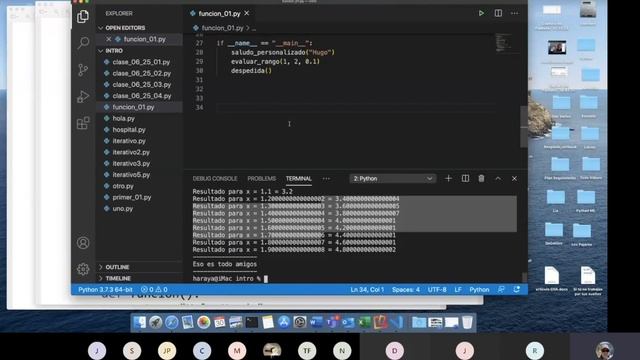640x360 pixels.
Task: Kill terminal with trash icon
Action: click(x=481, y=178)
